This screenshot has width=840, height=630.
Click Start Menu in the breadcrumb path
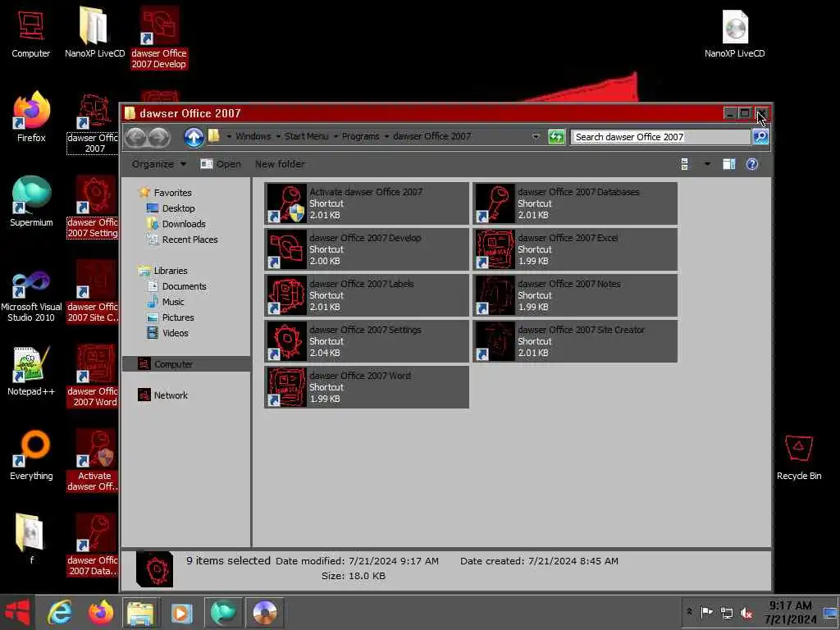tap(307, 136)
